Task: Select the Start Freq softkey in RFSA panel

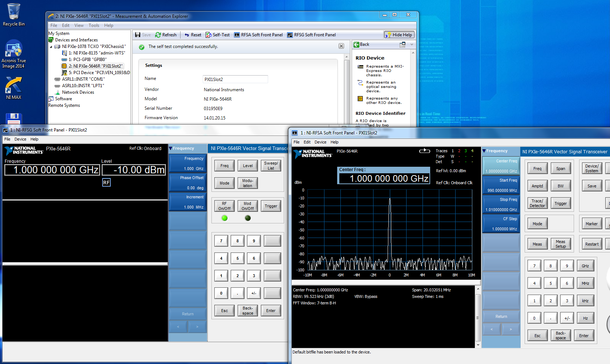Action: [501, 185]
